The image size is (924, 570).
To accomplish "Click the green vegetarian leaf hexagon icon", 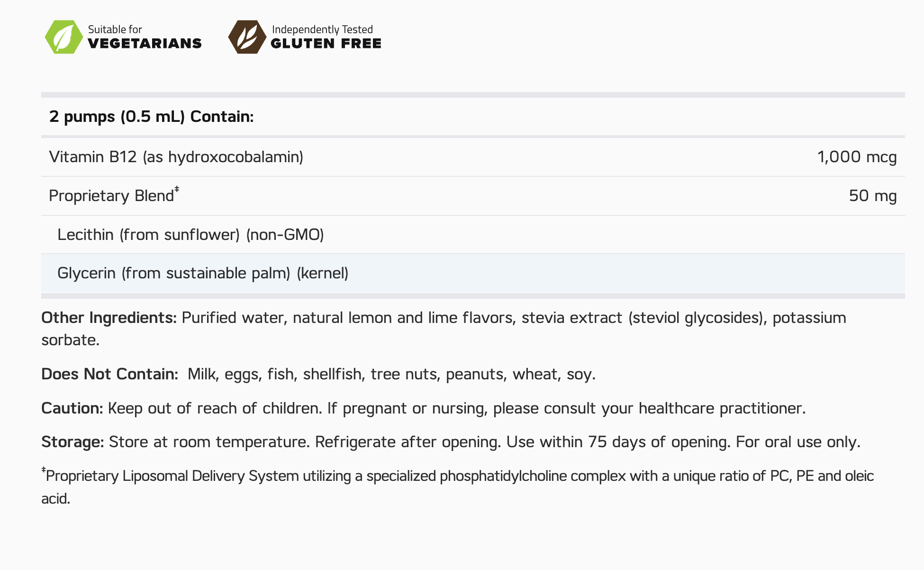I will pos(63,37).
